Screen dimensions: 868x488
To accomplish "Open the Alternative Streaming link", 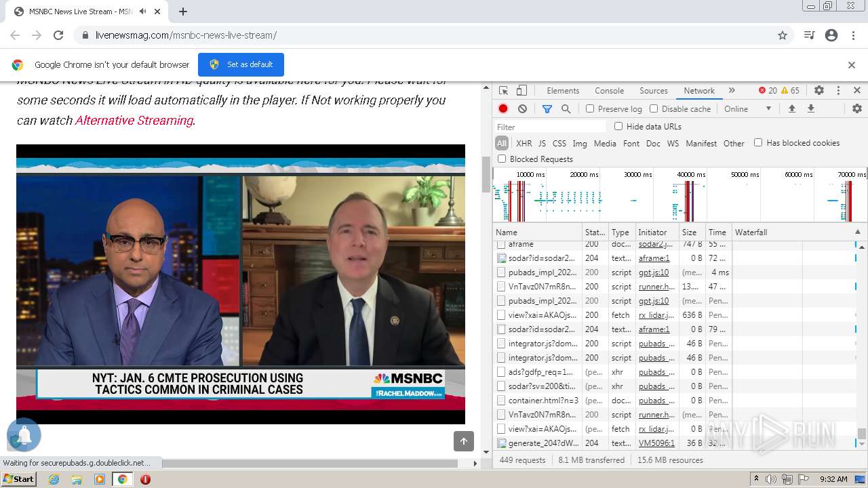I will coord(134,120).
